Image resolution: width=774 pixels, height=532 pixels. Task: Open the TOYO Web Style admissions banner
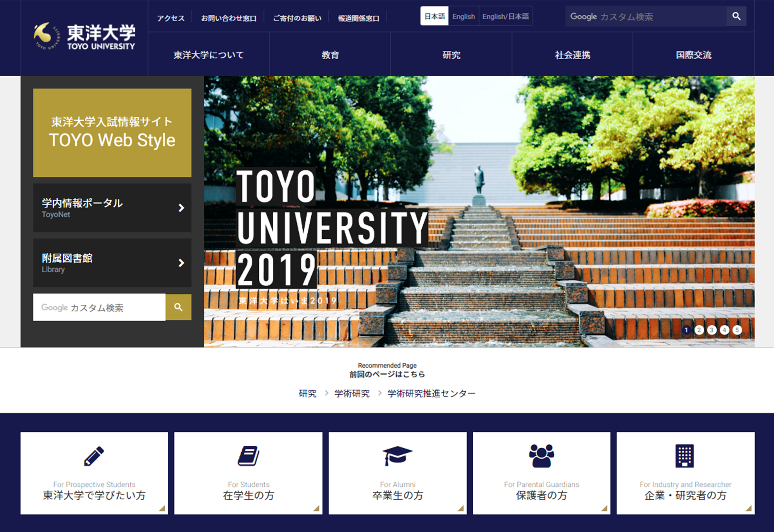pyautogui.click(x=112, y=133)
